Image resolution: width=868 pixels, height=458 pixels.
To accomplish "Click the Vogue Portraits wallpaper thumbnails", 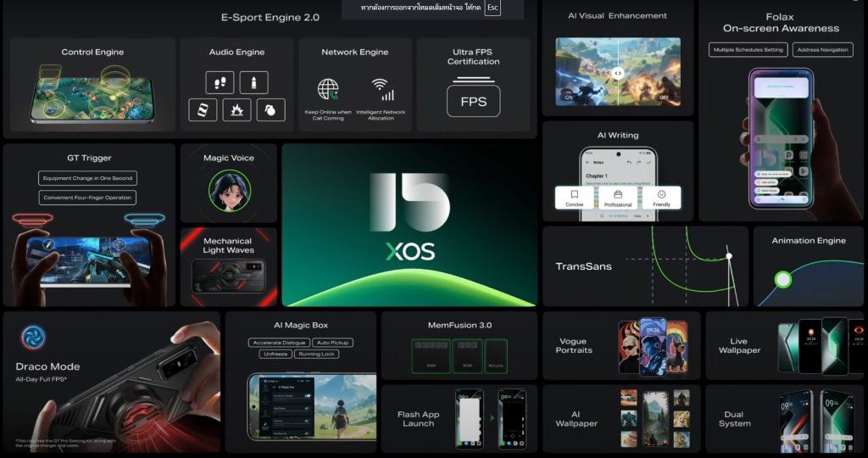I will 654,346.
